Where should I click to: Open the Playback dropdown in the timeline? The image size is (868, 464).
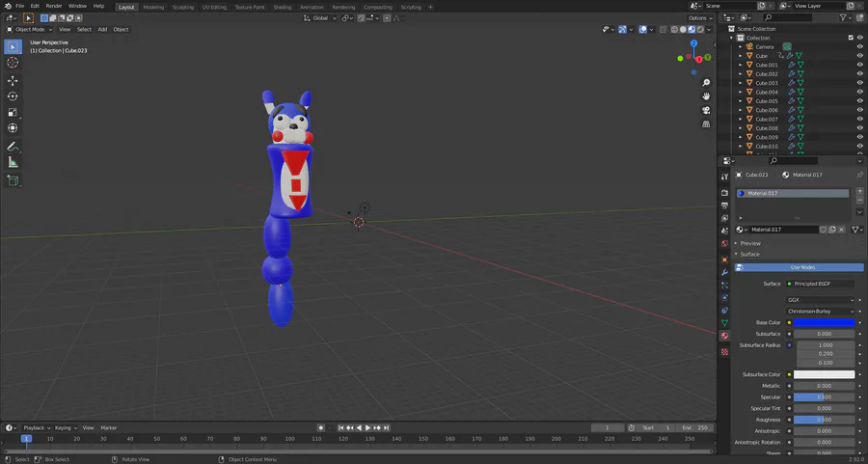[x=37, y=428]
